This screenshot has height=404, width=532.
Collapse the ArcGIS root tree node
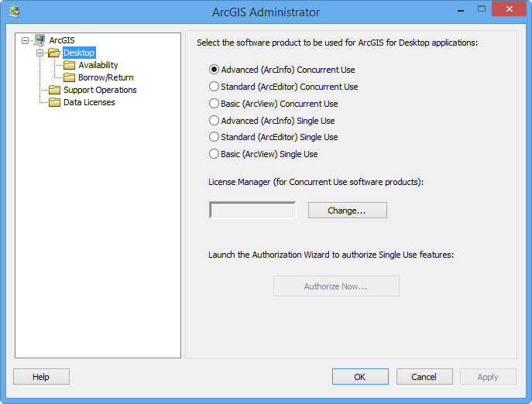pyautogui.click(x=25, y=41)
